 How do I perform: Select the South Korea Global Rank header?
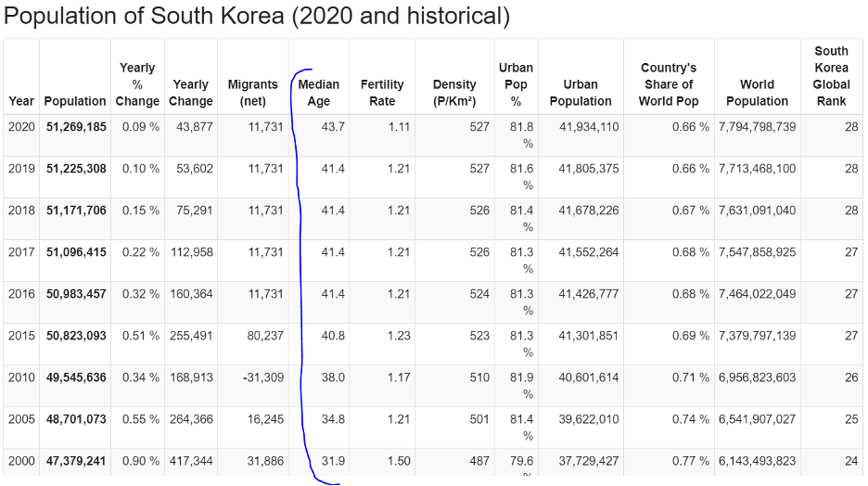(831, 76)
